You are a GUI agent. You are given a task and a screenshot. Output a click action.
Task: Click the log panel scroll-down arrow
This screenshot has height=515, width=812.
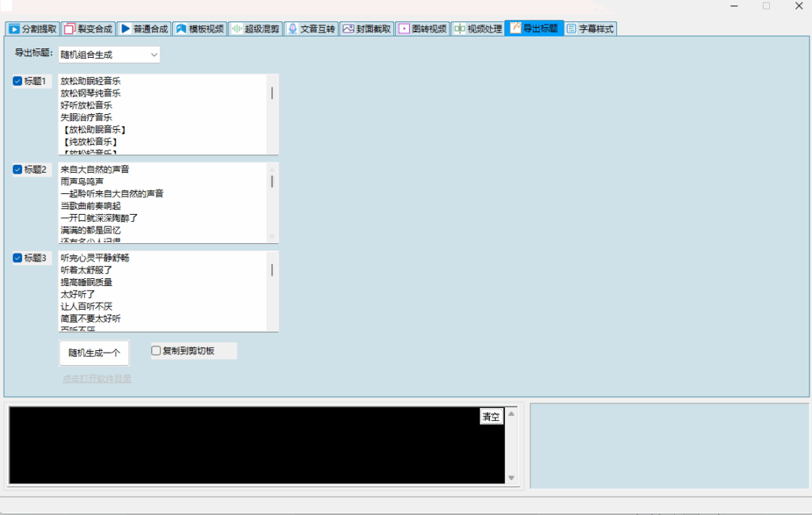[x=511, y=478]
